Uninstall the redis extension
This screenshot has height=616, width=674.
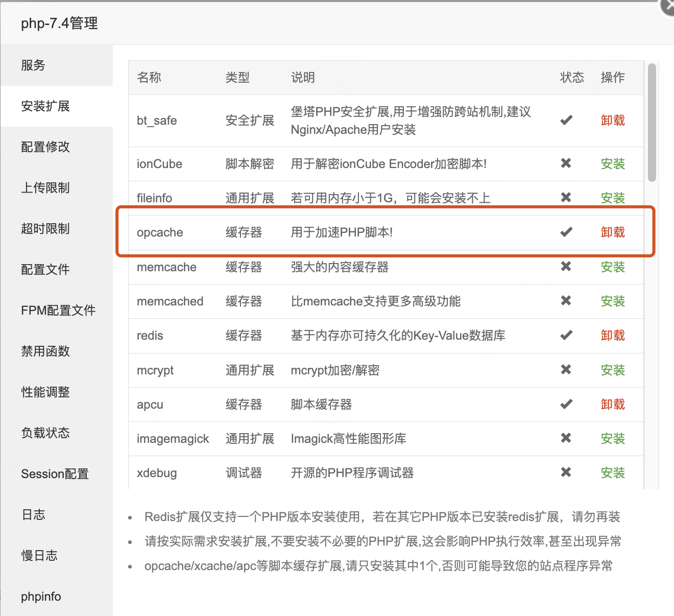[x=613, y=336]
